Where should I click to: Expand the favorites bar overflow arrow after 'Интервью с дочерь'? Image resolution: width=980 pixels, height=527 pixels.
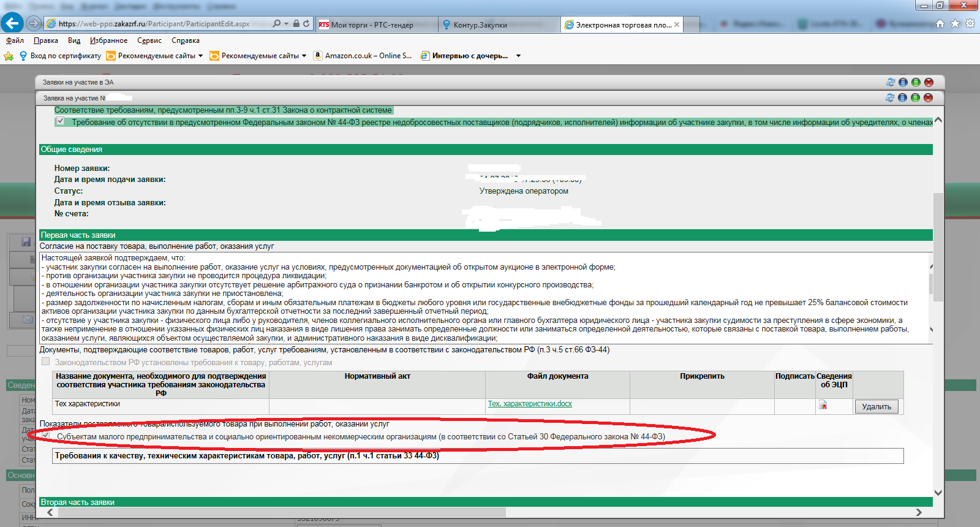(x=518, y=56)
